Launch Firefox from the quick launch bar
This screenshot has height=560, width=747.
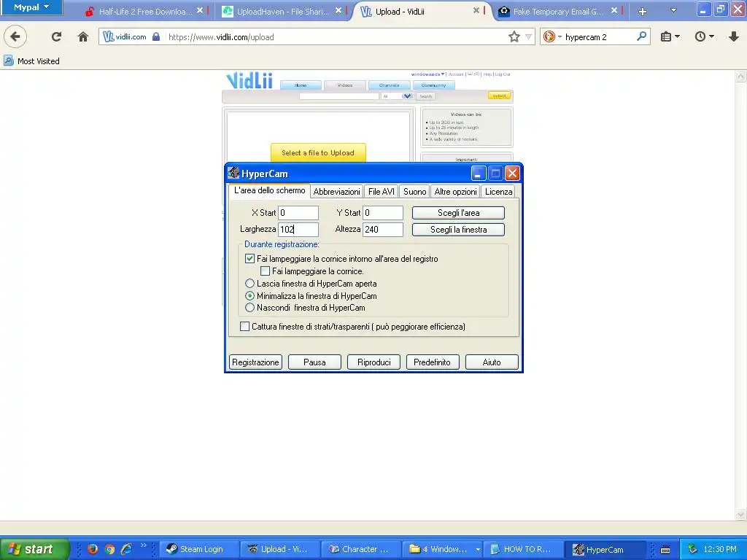pos(93,549)
